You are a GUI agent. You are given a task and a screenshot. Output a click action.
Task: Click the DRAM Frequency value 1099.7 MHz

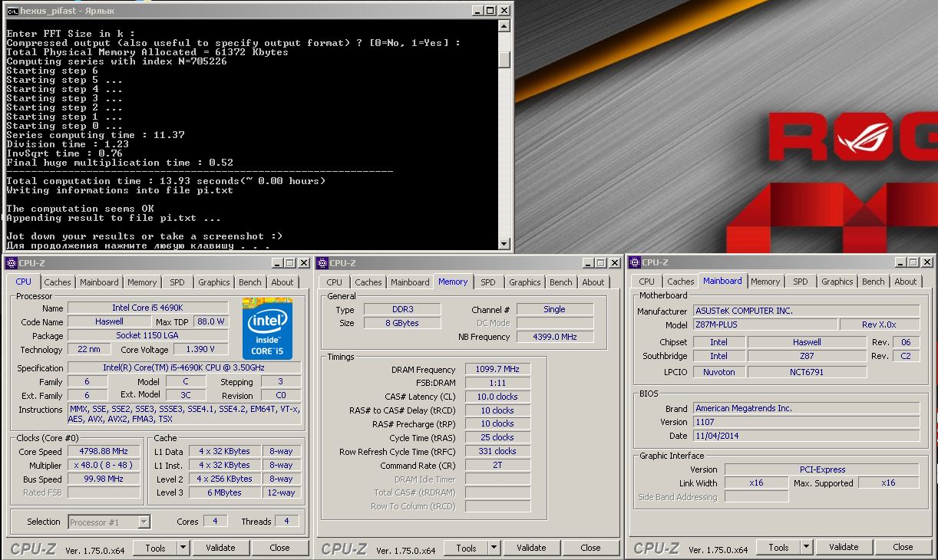pos(497,370)
